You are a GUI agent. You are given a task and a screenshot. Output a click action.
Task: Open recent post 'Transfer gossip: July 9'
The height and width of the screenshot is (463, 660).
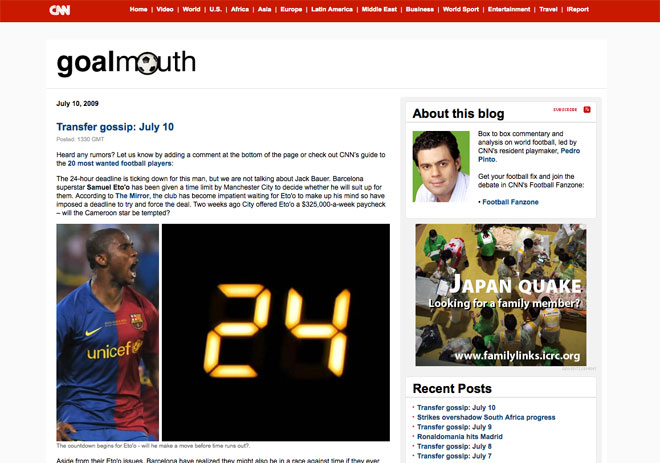pos(455,427)
